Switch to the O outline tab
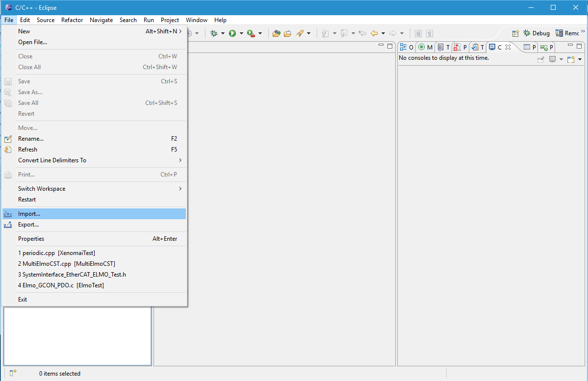 pos(407,47)
